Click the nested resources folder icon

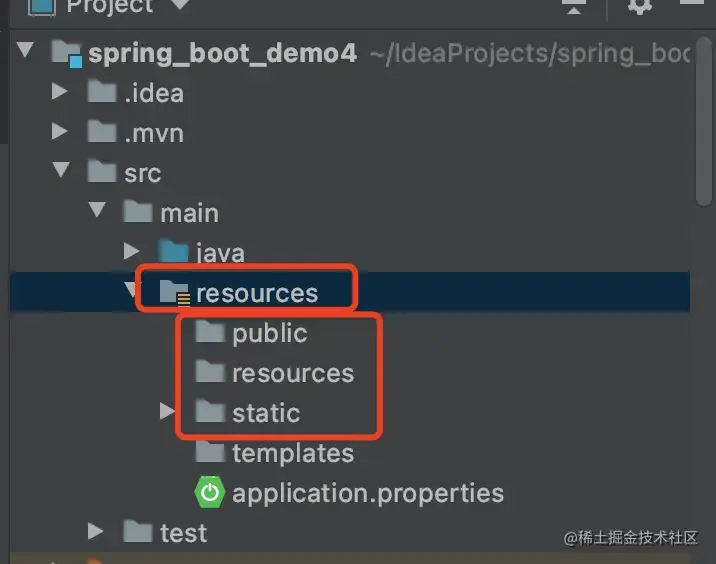pos(210,371)
